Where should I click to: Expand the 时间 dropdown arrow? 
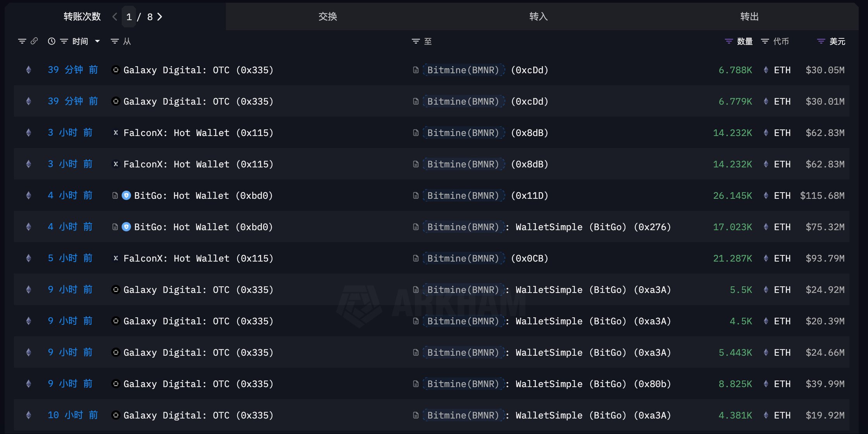click(98, 41)
